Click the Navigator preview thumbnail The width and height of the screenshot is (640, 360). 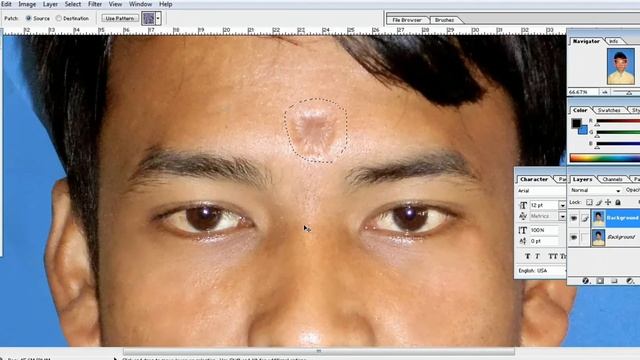pyautogui.click(x=621, y=67)
